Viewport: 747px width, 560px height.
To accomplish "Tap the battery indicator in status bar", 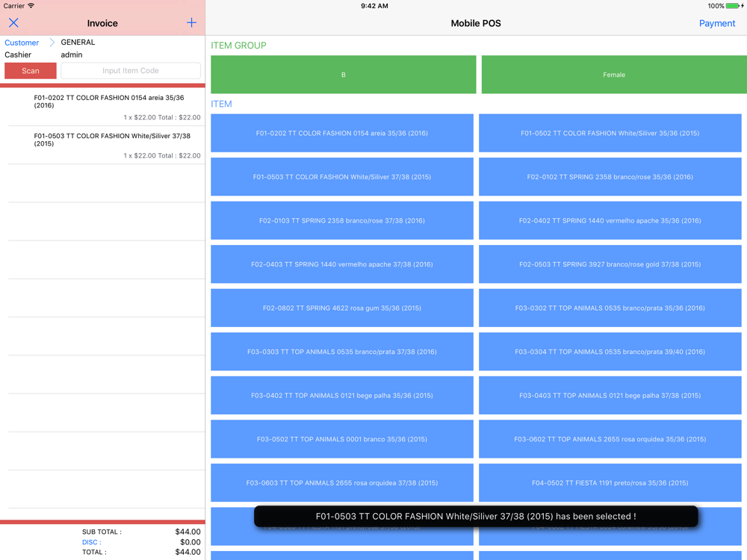I will click(732, 6).
